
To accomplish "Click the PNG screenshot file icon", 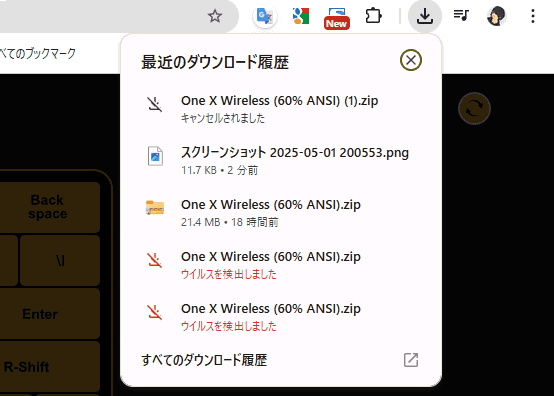I will pos(155,156).
